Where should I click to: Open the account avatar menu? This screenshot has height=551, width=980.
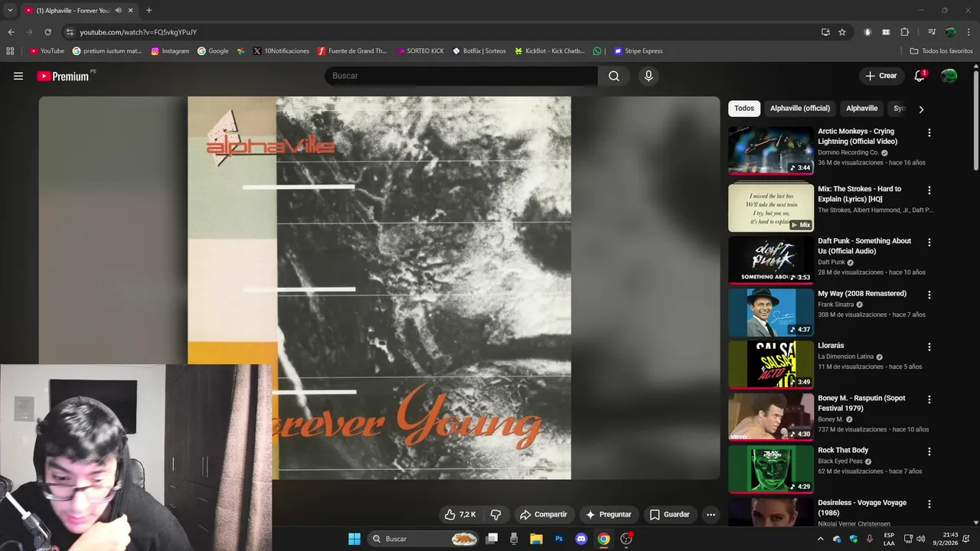point(949,76)
